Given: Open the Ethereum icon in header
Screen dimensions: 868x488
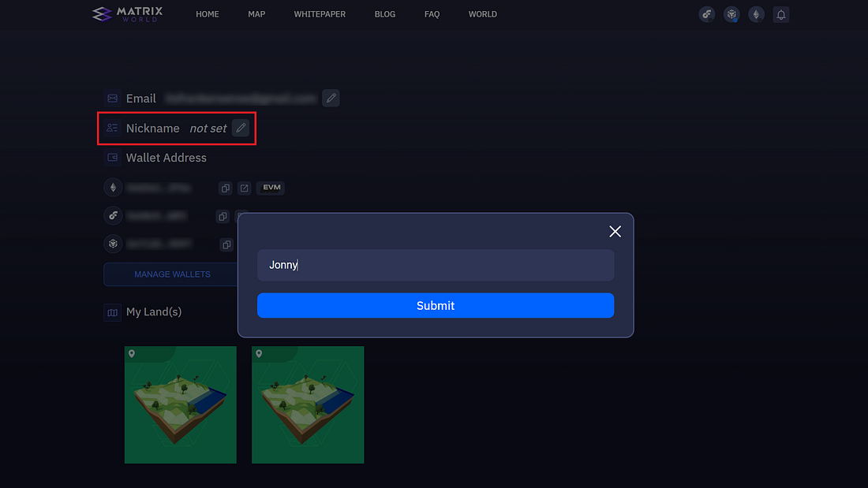Looking at the screenshot, I should point(756,14).
